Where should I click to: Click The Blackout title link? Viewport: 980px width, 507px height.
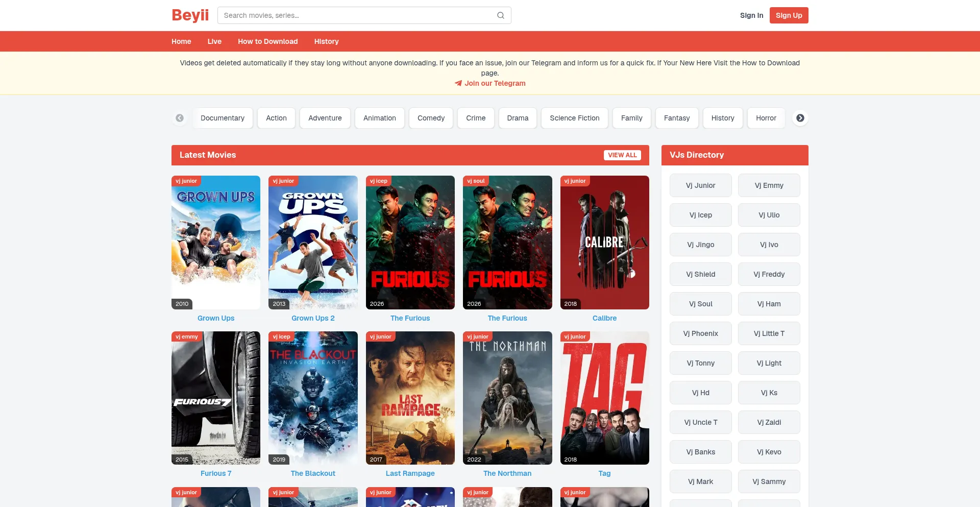(313, 473)
